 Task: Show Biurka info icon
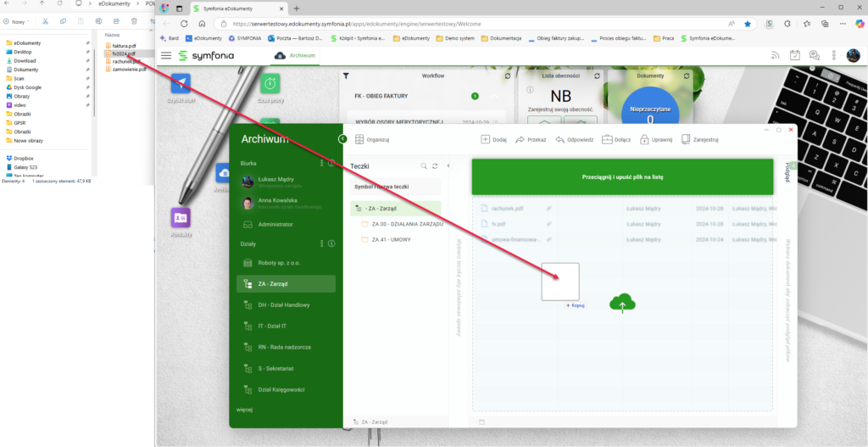331,164
